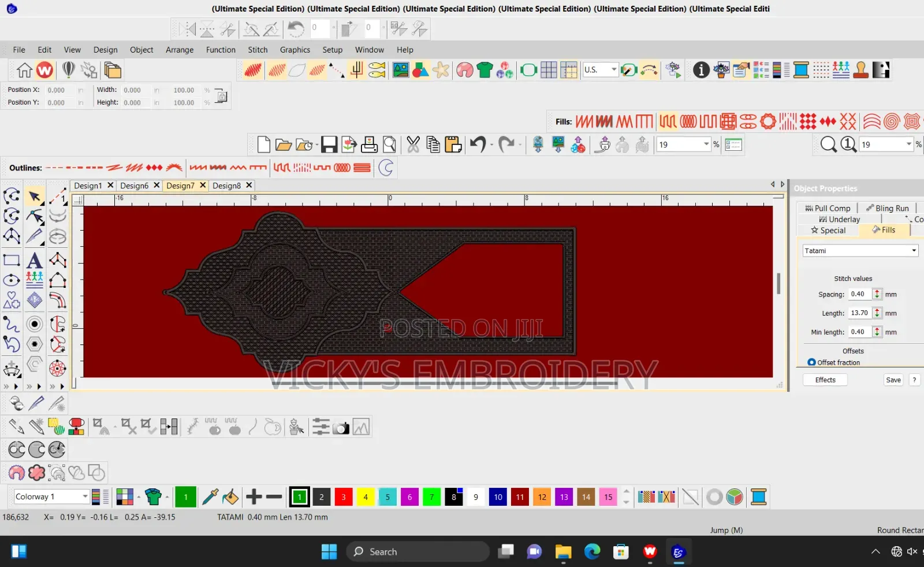
Task: Click the Home icon in toolbar
Action: click(24, 70)
